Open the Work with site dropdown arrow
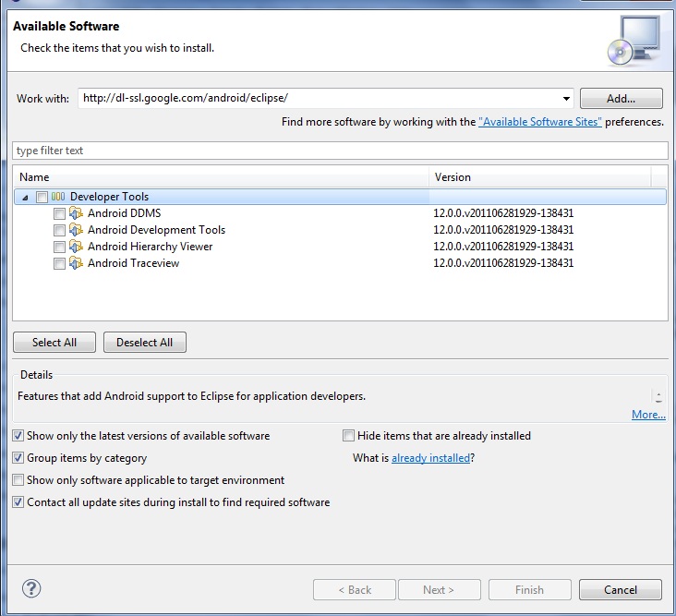Screen dimensions: 676x616 [x=566, y=99]
